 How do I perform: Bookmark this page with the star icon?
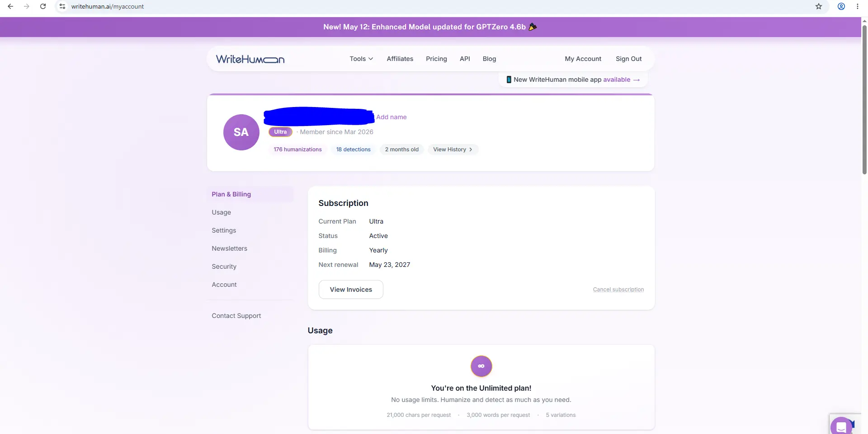point(819,6)
